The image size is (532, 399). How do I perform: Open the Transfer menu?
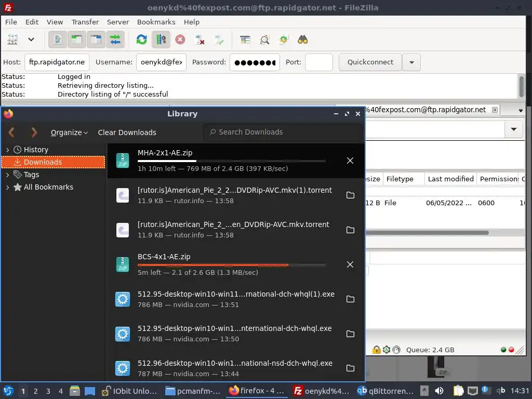[x=85, y=22]
